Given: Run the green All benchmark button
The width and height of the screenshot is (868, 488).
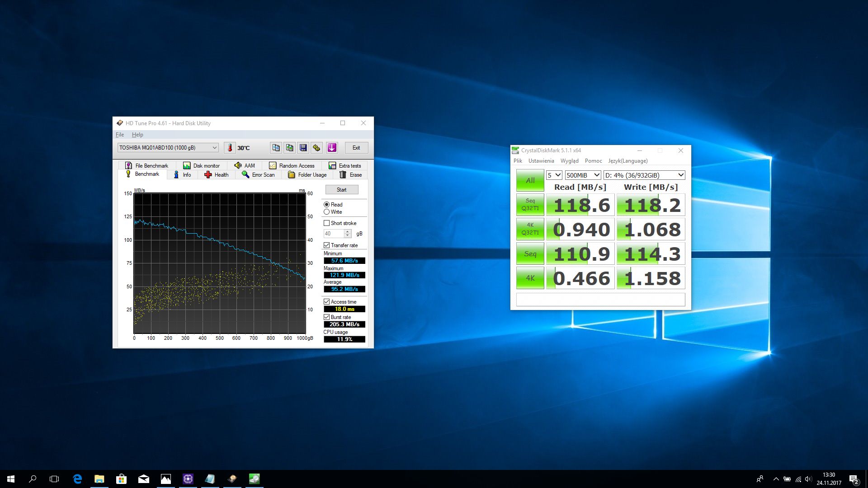Looking at the screenshot, I should (530, 180).
